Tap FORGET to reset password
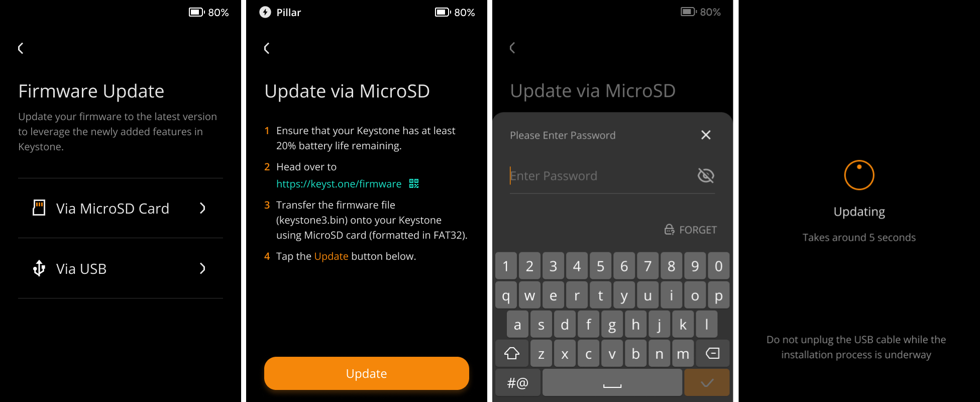 click(691, 230)
